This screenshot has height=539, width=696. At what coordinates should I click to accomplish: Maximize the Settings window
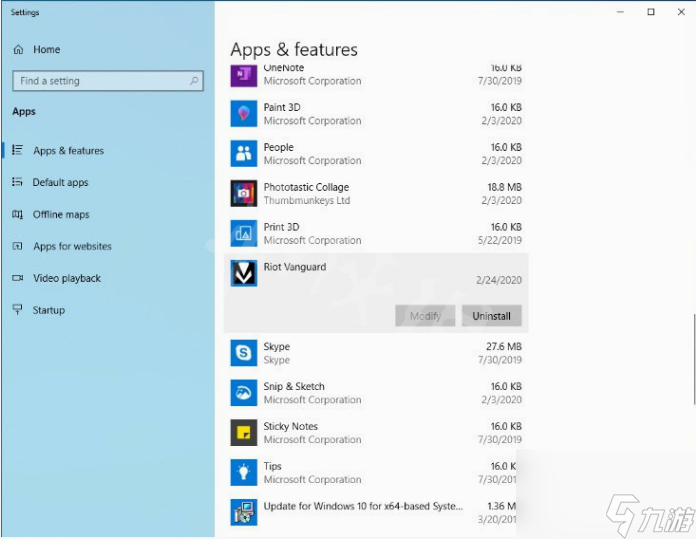pyautogui.click(x=651, y=12)
